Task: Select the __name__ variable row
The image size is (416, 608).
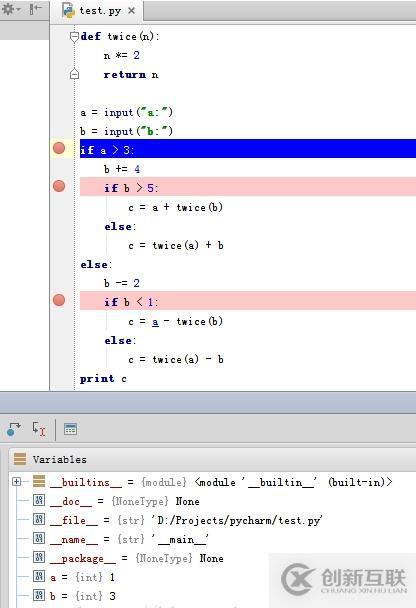Action: pyautogui.click(x=121, y=539)
